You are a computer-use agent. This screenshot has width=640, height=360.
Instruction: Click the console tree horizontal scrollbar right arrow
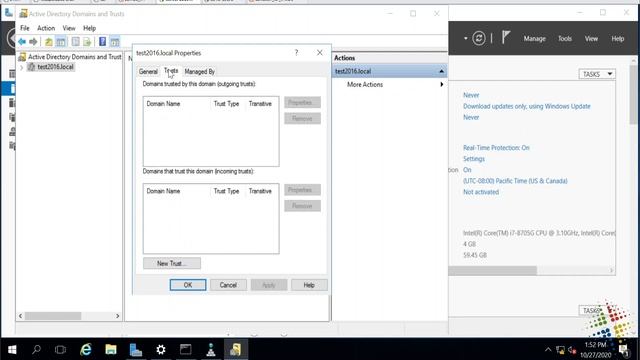point(118,316)
